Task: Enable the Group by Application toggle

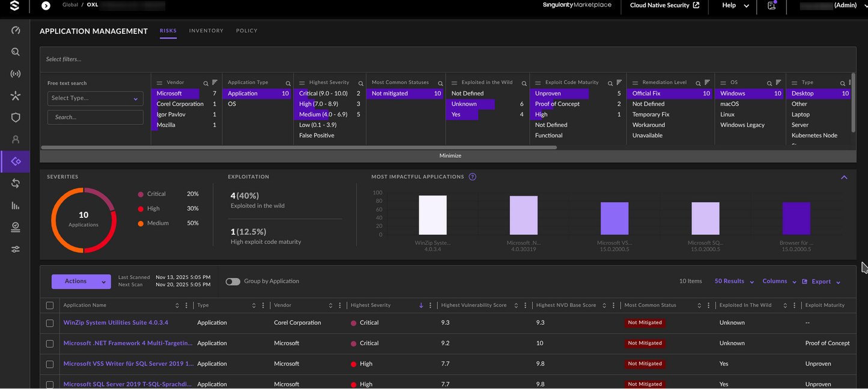Action: pyautogui.click(x=233, y=281)
